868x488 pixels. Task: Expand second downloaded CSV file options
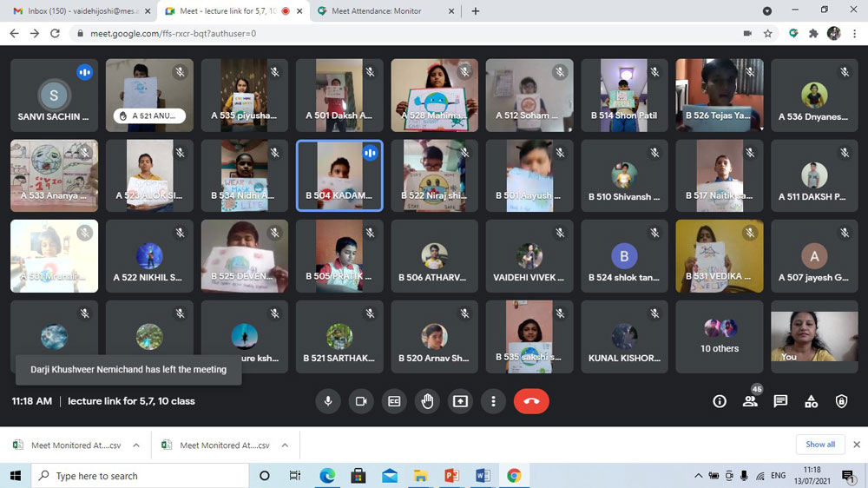click(x=285, y=445)
